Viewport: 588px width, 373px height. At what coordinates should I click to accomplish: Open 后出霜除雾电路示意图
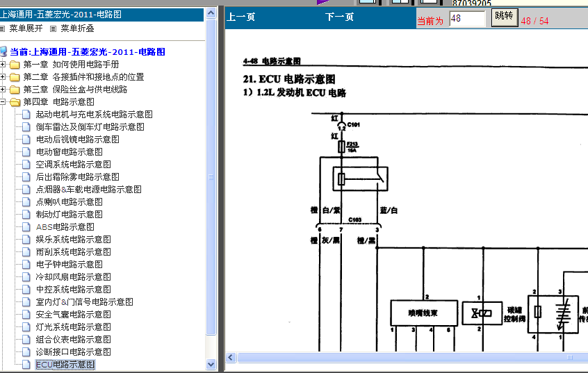coord(78,177)
